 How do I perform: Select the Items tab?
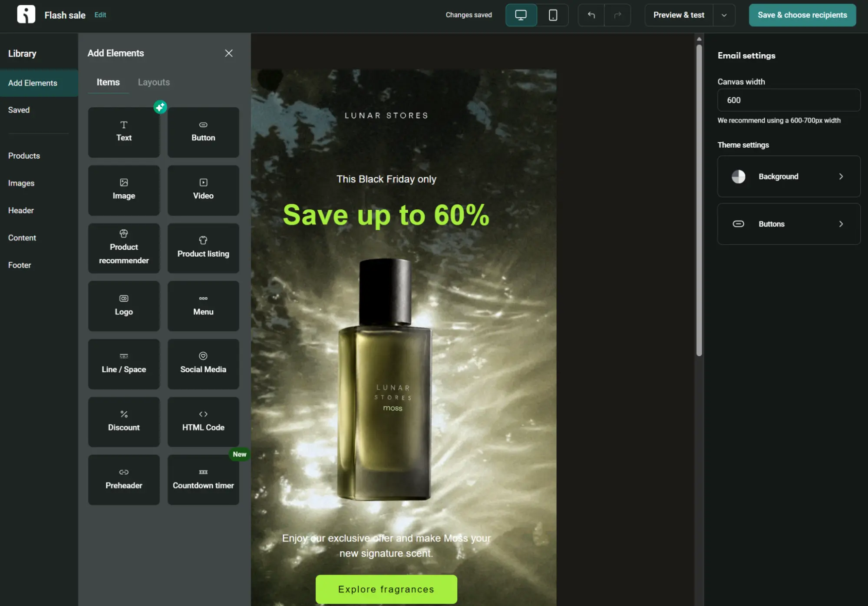pos(108,82)
